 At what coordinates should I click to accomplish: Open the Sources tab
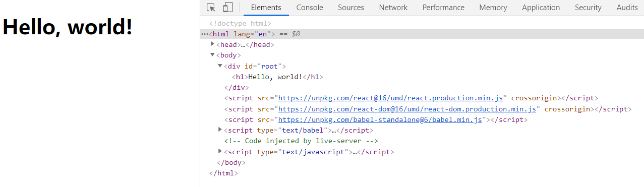351,8
